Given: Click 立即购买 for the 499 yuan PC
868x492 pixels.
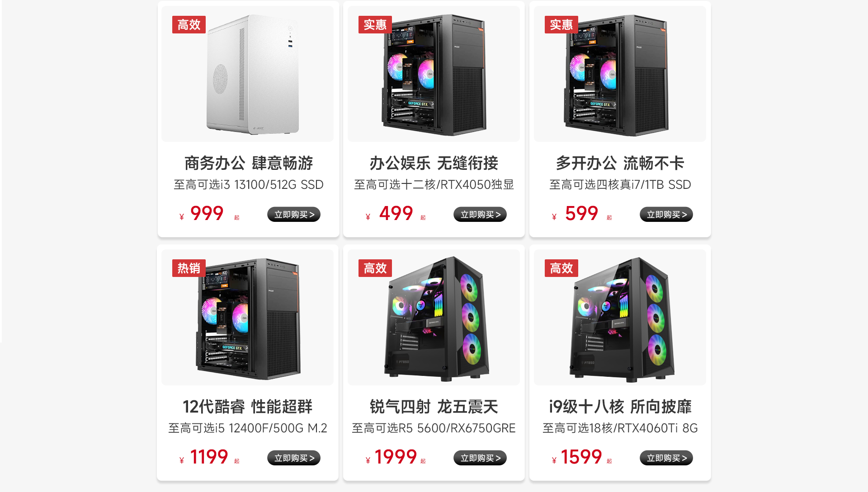Looking at the screenshot, I should (480, 215).
